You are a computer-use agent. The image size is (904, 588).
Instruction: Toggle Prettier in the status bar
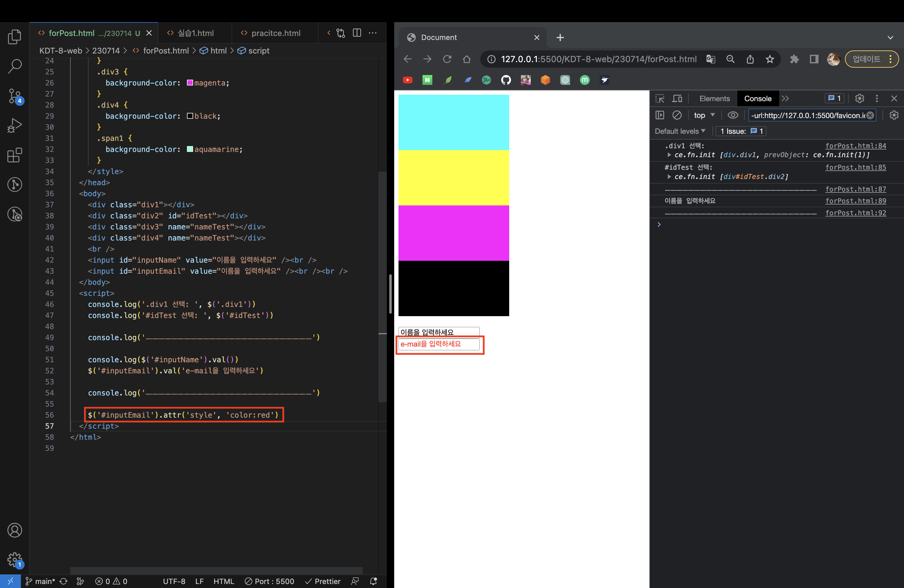(x=323, y=581)
